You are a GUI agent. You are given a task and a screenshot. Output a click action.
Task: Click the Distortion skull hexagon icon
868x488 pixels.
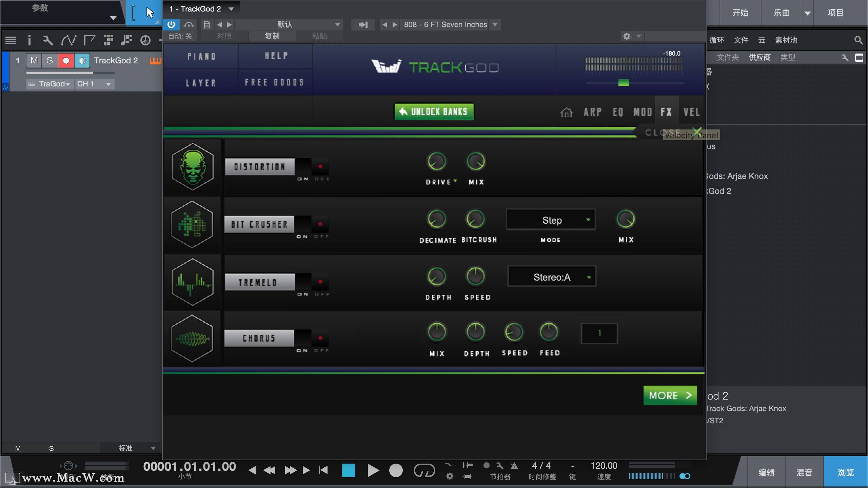pyautogui.click(x=193, y=167)
